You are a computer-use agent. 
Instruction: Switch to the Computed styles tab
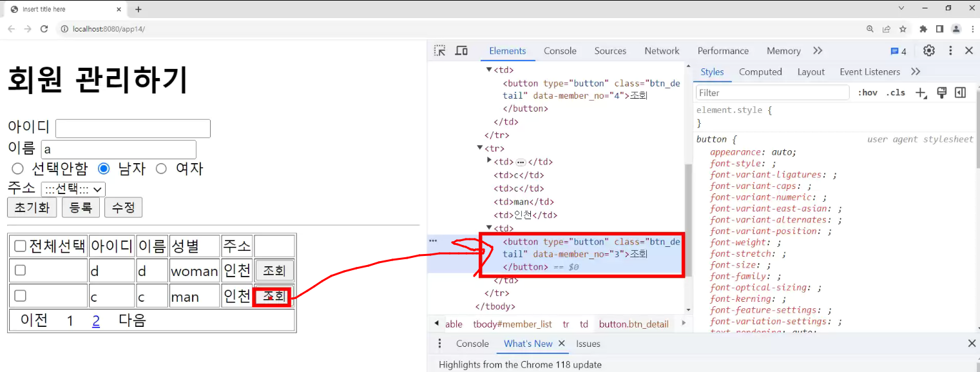760,72
